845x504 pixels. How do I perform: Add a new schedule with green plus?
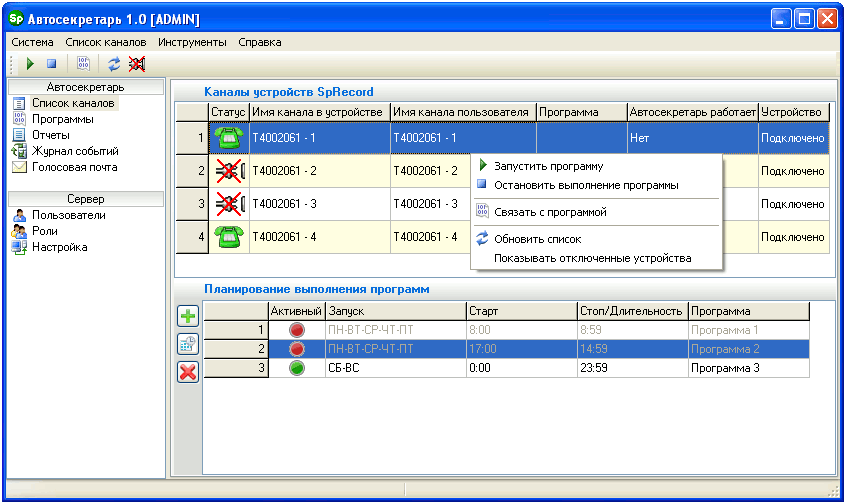(x=188, y=317)
